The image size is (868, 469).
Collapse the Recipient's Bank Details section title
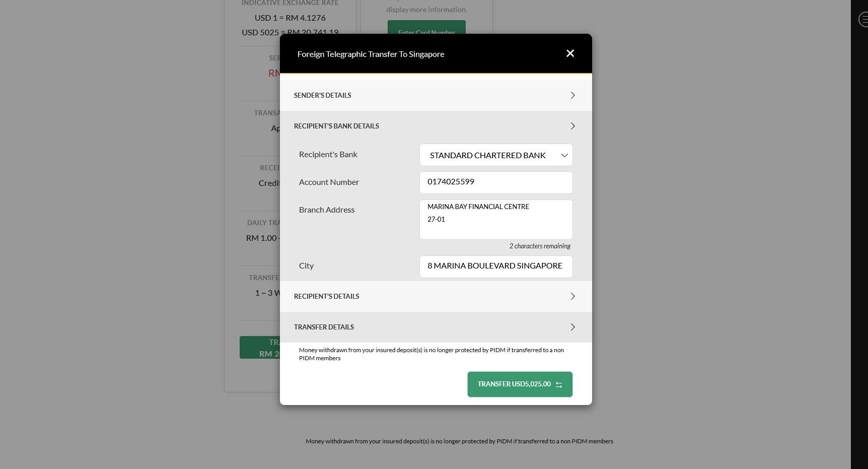(336, 126)
